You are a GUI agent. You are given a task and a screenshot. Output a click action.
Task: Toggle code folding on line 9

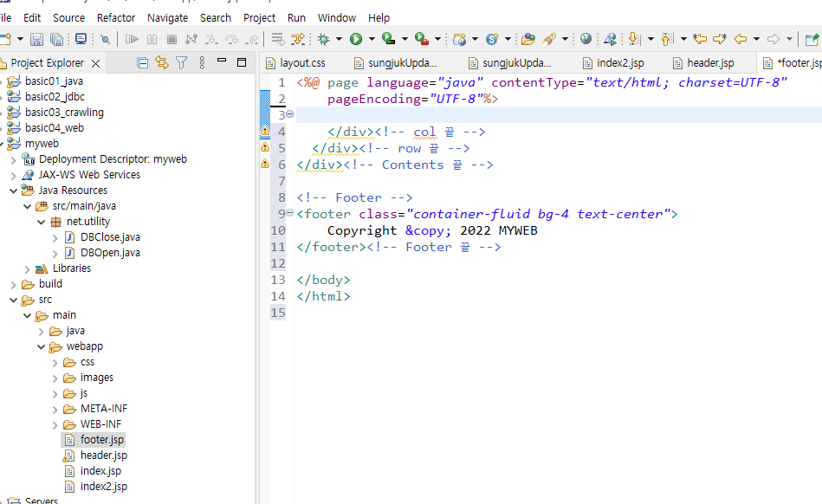pos(290,213)
